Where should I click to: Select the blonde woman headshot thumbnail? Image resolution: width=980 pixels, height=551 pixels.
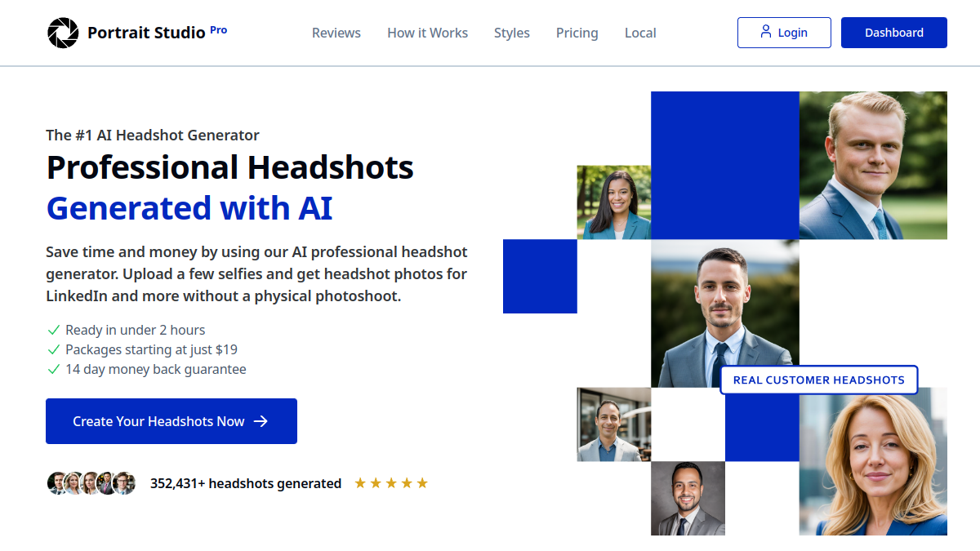(873, 461)
